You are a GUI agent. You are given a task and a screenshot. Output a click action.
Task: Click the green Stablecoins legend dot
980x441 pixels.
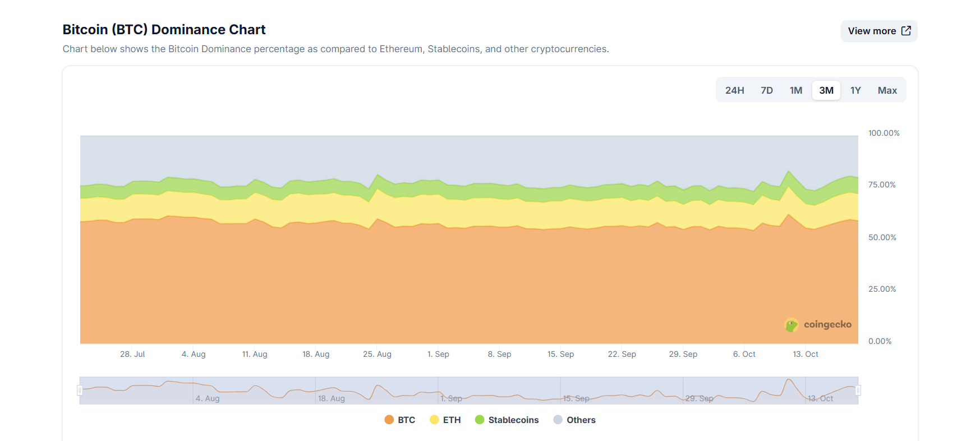pos(480,420)
